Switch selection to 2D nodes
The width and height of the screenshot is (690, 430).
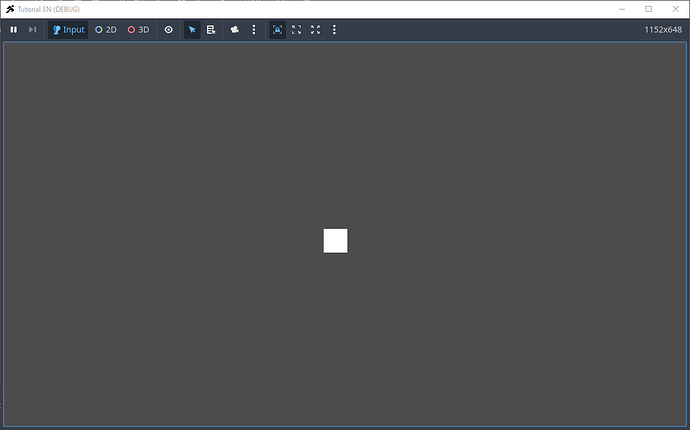(x=106, y=30)
